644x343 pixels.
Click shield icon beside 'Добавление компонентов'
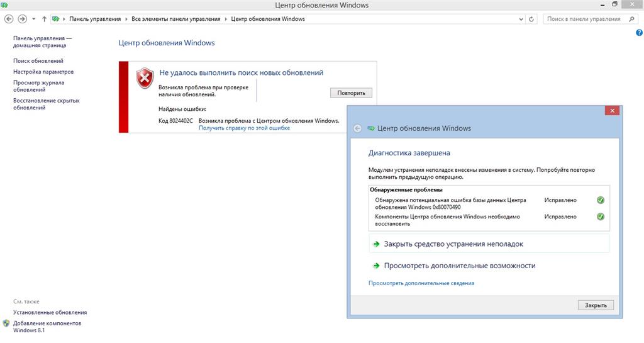click(x=6, y=323)
